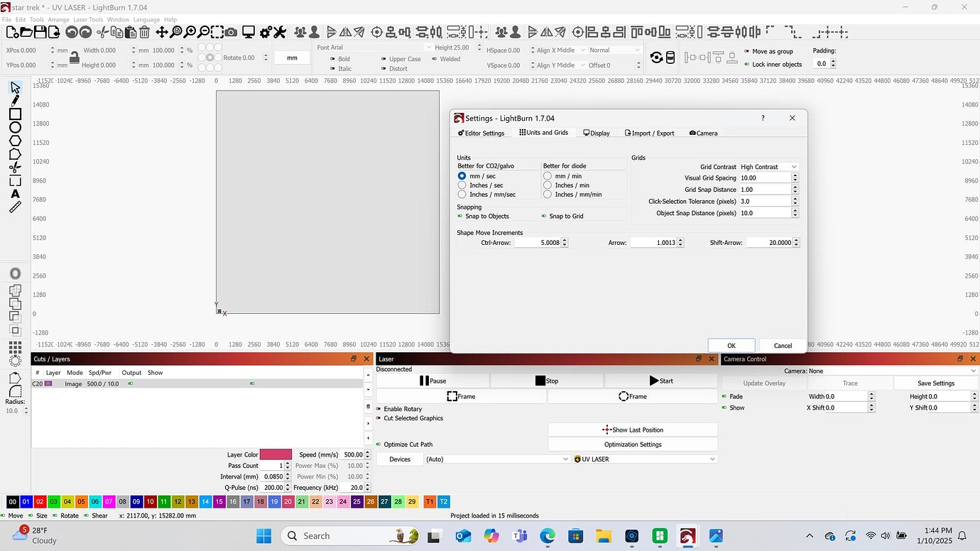Select palette color 07 at screen bottom
Screen dimensions: 980x551
point(109,501)
